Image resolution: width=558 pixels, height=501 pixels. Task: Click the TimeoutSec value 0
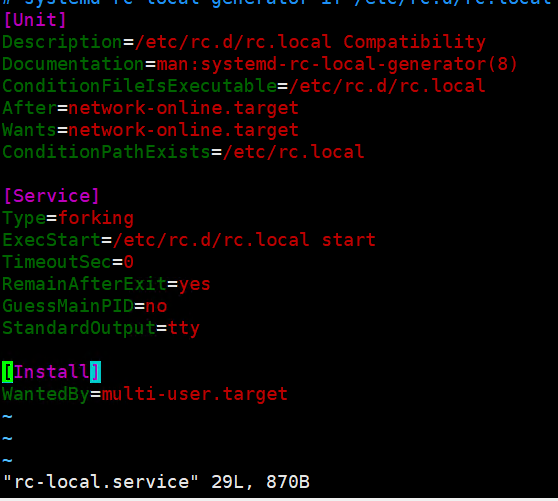coord(128,262)
